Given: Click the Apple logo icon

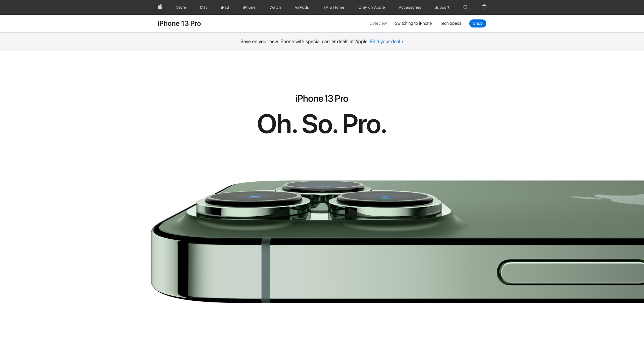Looking at the screenshot, I should [x=160, y=7].
